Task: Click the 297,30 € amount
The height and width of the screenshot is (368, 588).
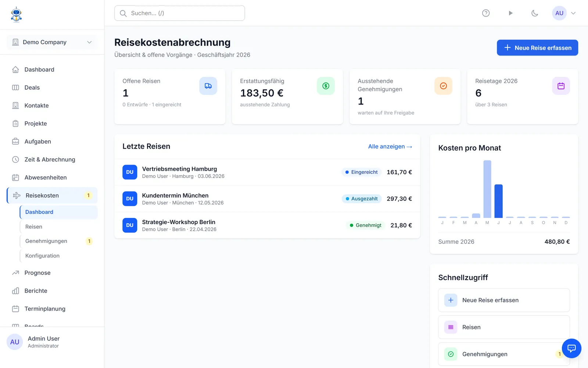Action: (x=399, y=199)
